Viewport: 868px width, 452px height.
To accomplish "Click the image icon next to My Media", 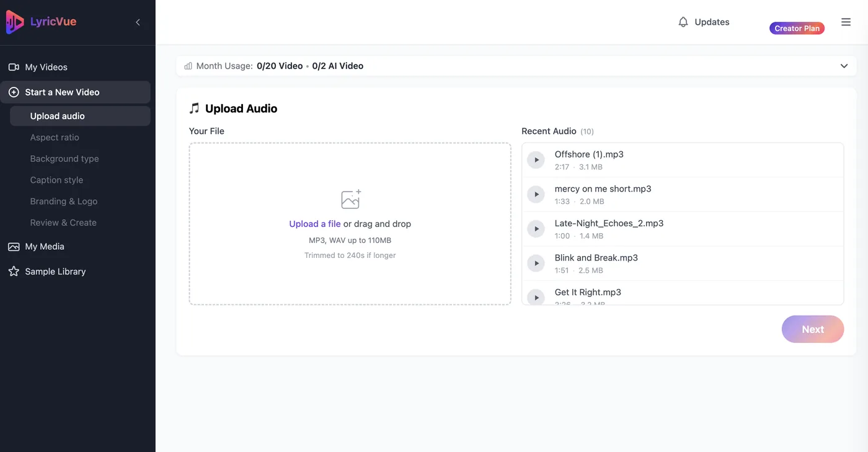I will [14, 247].
